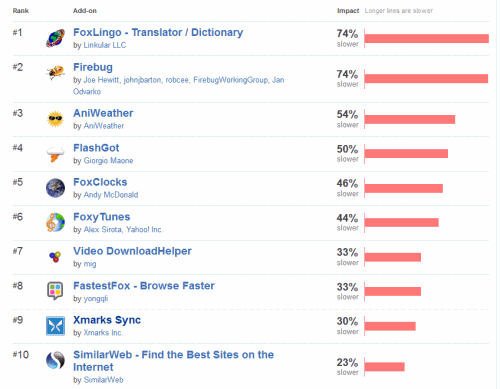Click the FlashGot cloud lightning icon
Screen dimensions: 500x389
55,153
